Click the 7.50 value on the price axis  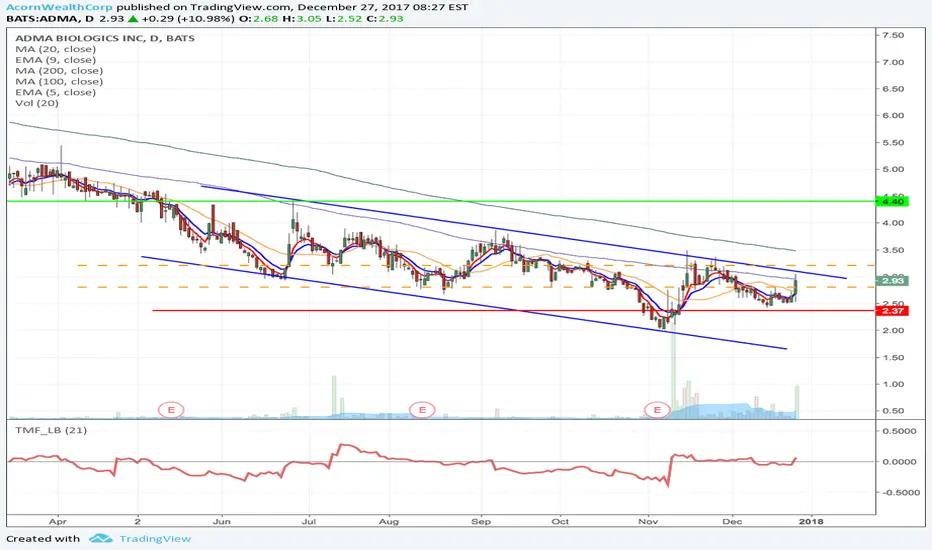(x=893, y=35)
